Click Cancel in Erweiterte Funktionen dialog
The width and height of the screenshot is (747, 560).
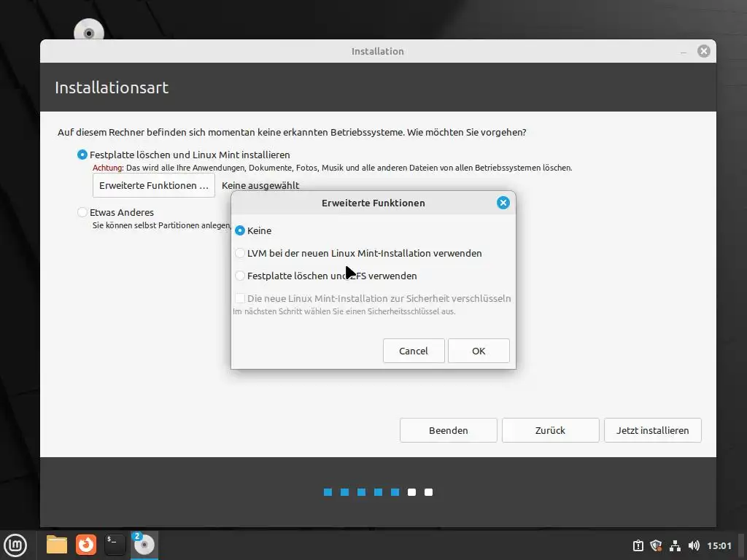[414, 351]
